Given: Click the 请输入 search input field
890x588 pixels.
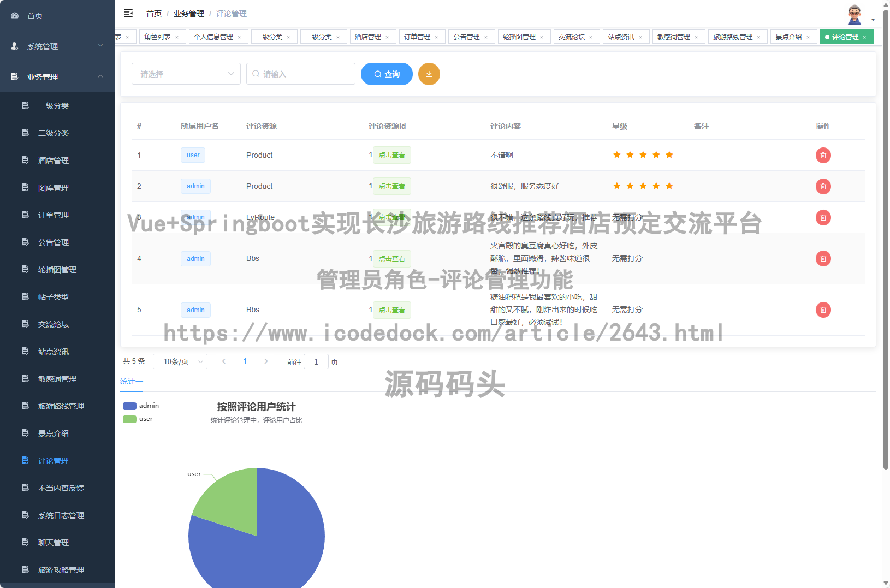Looking at the screenshot, I should [300, 74].
